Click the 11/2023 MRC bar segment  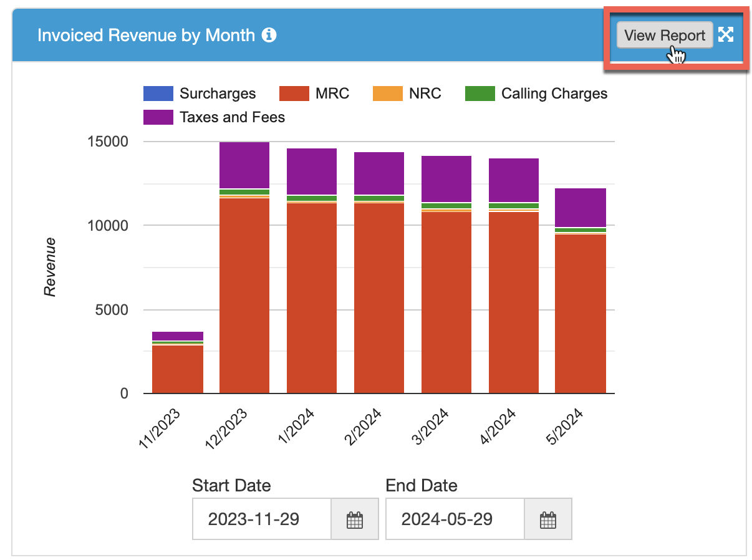[178, 369]
